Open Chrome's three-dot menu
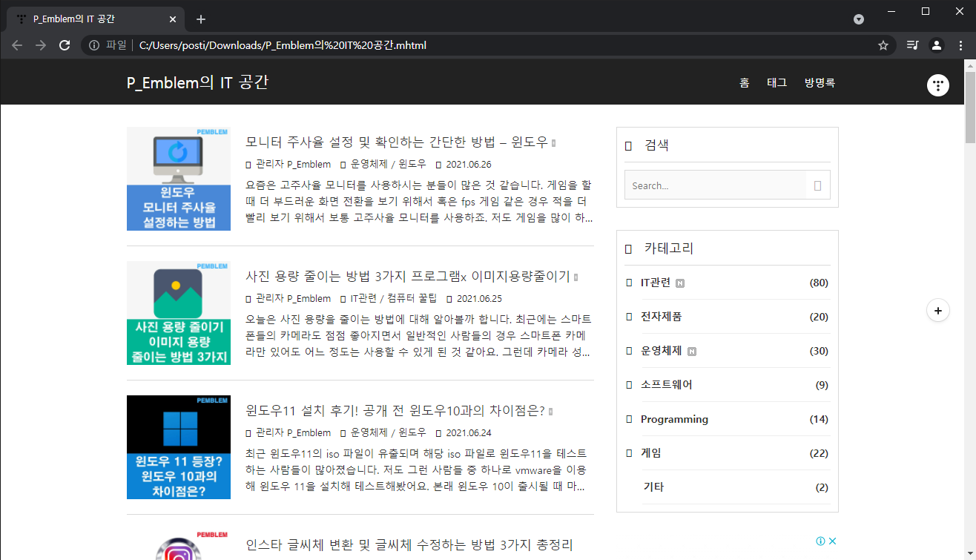The height and width of the screenshot is (560, 976). 962,45
